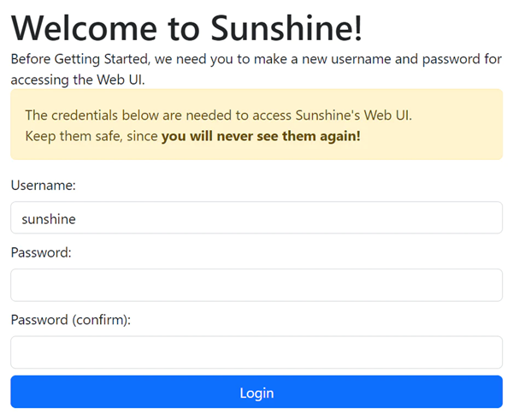Viewport: 513px width, 420px height.
Task: Click the 'Login' text on the button
Action: coord(256,393)
